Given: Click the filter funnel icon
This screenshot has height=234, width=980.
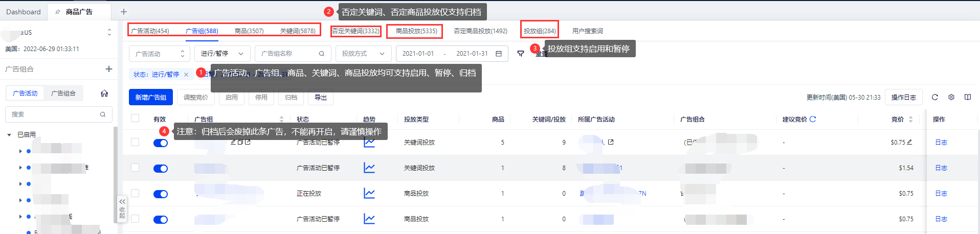Looking at the screenshot, I should [x=521, y=54].
